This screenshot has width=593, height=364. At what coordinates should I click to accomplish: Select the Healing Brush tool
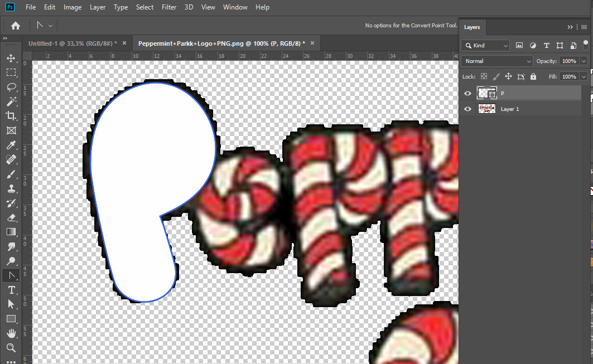click(x=11, y=159)
